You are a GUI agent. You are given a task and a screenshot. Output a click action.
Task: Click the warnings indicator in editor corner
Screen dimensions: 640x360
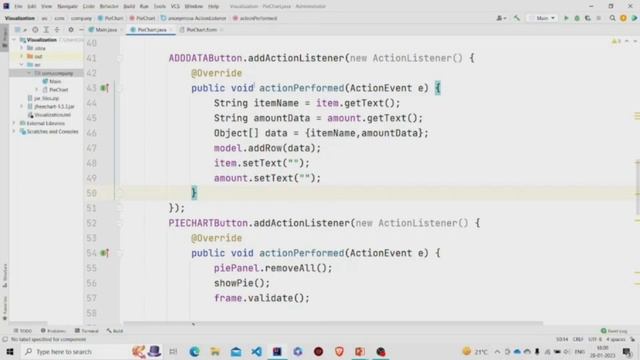coord(616,41)
